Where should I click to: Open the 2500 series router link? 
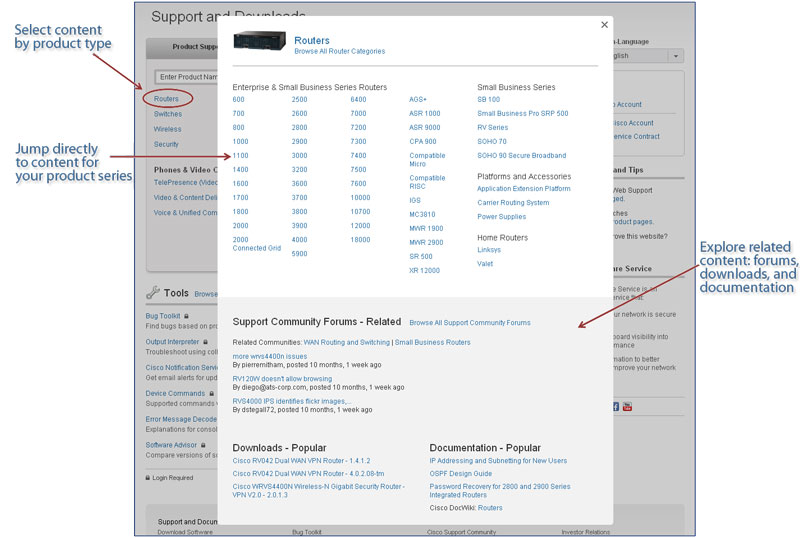[x=299, y=100]
